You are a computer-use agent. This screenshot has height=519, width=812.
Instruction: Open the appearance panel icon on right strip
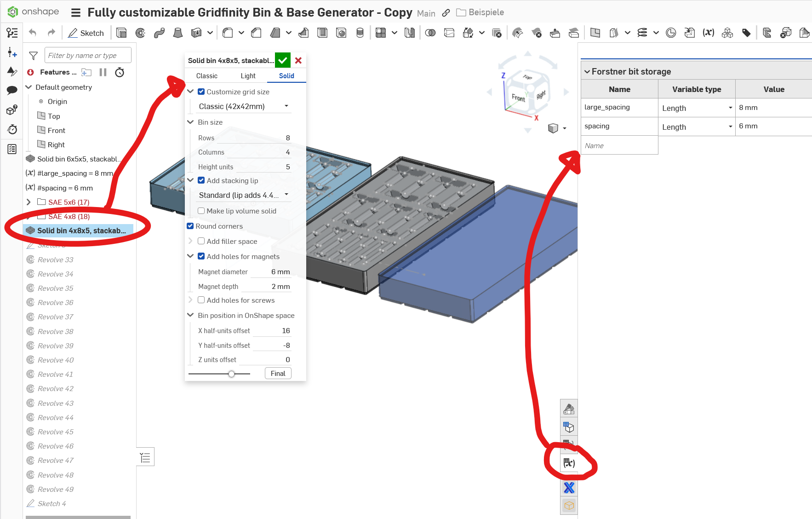click(x=569, y=409)
